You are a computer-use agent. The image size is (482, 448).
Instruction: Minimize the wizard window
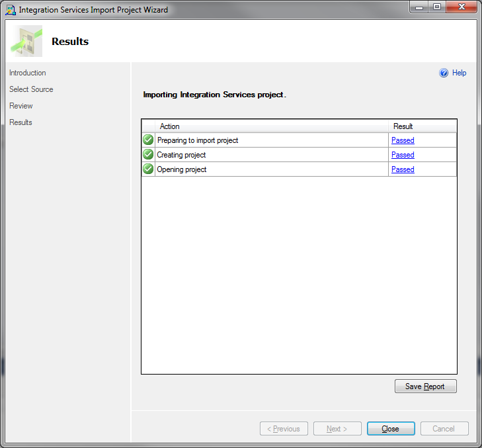pyautogui.click(x=419, y=7)
